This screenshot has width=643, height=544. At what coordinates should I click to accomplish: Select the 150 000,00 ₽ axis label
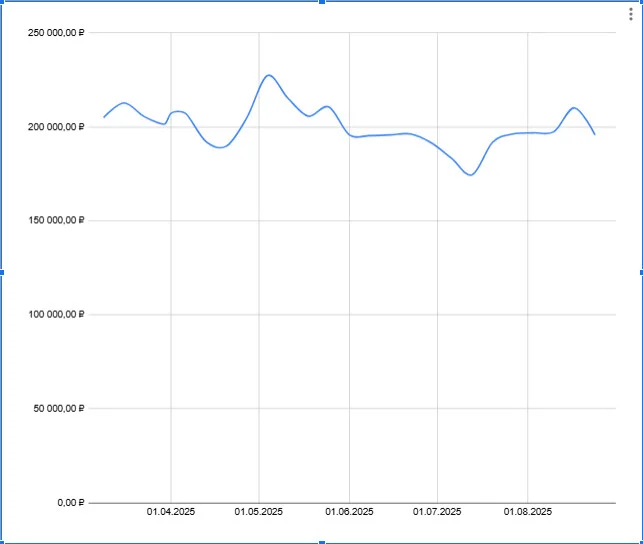56,221
